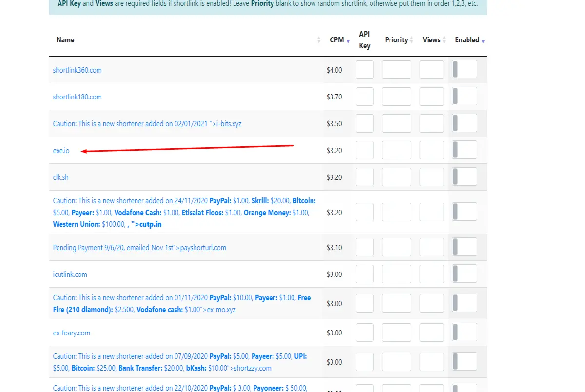Open the shortlink360.com link
Viewport: 585px width, 392px height.
click(x=78, y=70)
